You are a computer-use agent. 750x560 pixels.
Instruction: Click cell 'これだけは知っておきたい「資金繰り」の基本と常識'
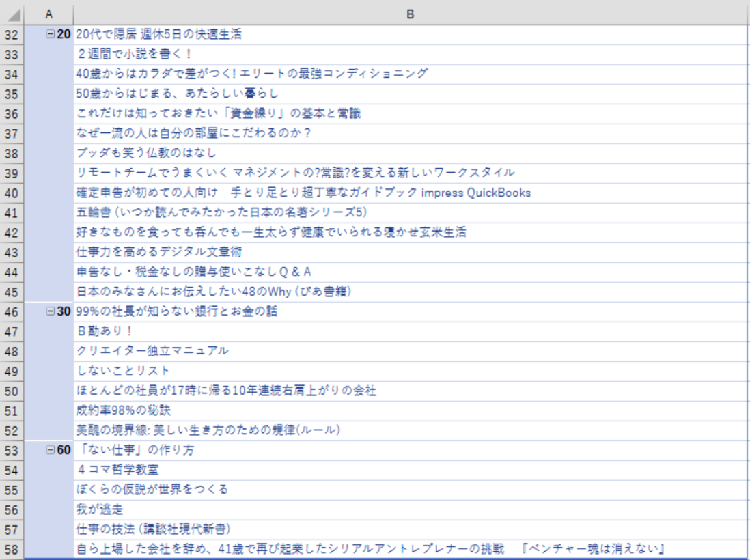410,114
